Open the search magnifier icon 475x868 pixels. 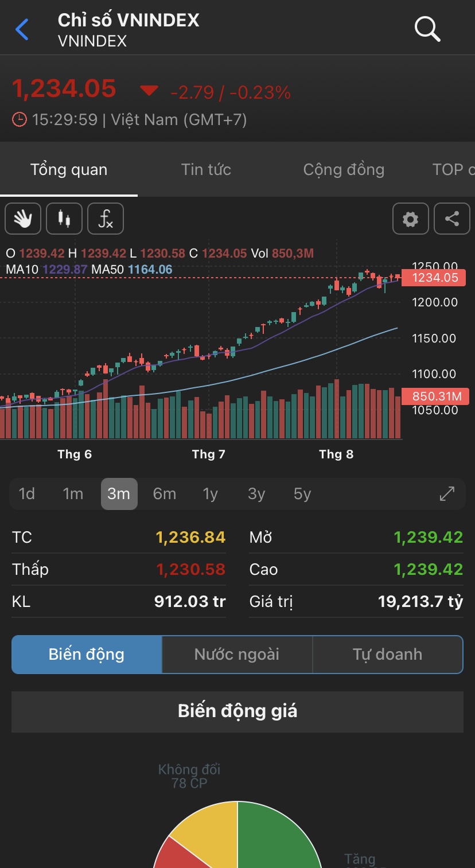pyautogui.click(x=427, y=29)
